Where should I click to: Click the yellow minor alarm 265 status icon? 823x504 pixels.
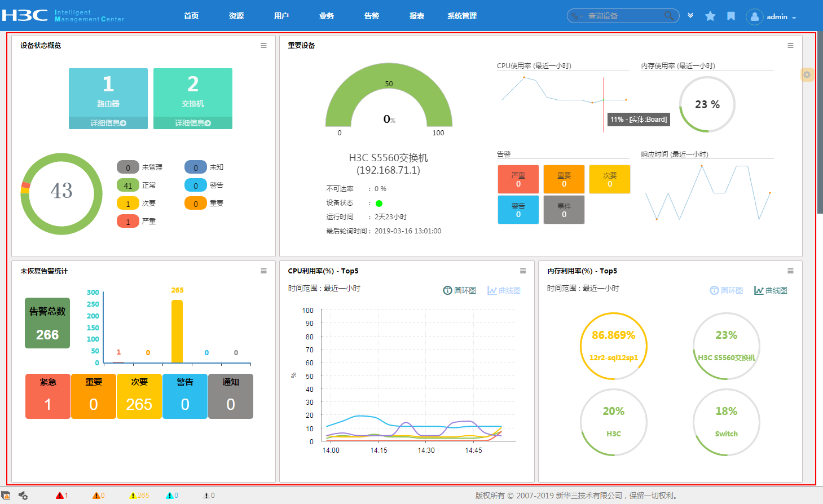tap(134, 496)
